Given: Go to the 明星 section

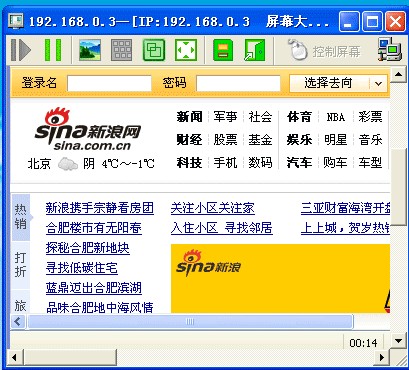Looking at the screenshot, I should coord(335,140).
